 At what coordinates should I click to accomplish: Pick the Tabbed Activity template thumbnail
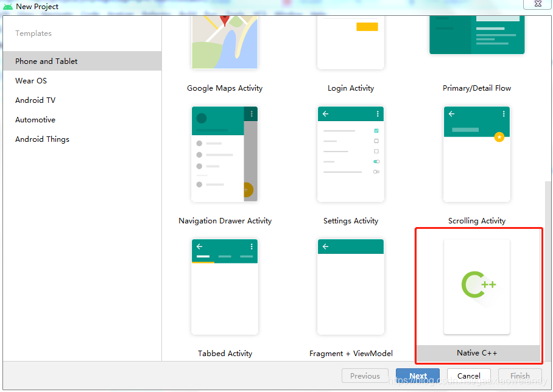pos(225,287)
